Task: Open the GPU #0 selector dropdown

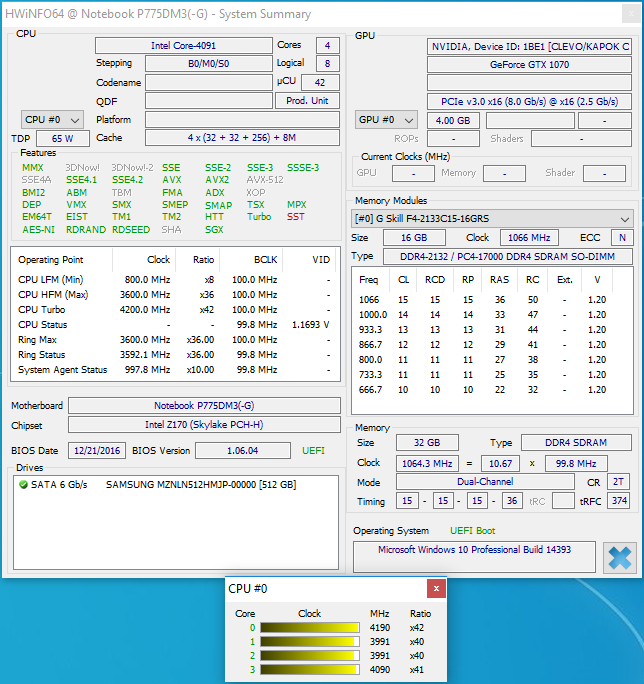Action: [x=386, y=120]
